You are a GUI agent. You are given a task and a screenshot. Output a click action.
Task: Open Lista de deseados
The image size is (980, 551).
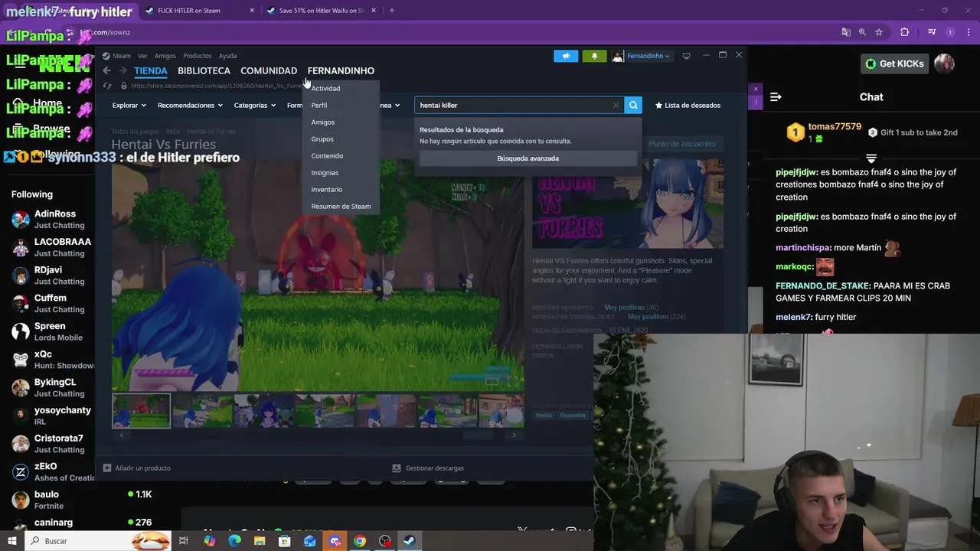pos(688,106)
